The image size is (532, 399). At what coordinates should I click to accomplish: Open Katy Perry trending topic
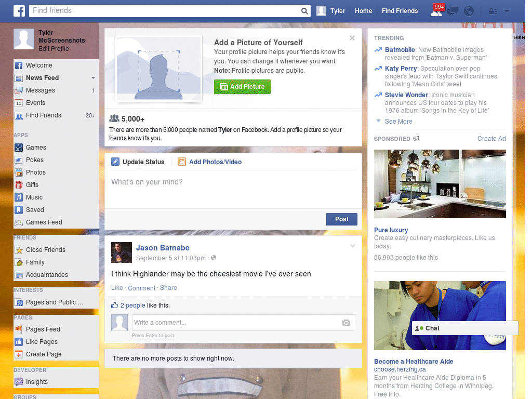click(x=401, y=69)
